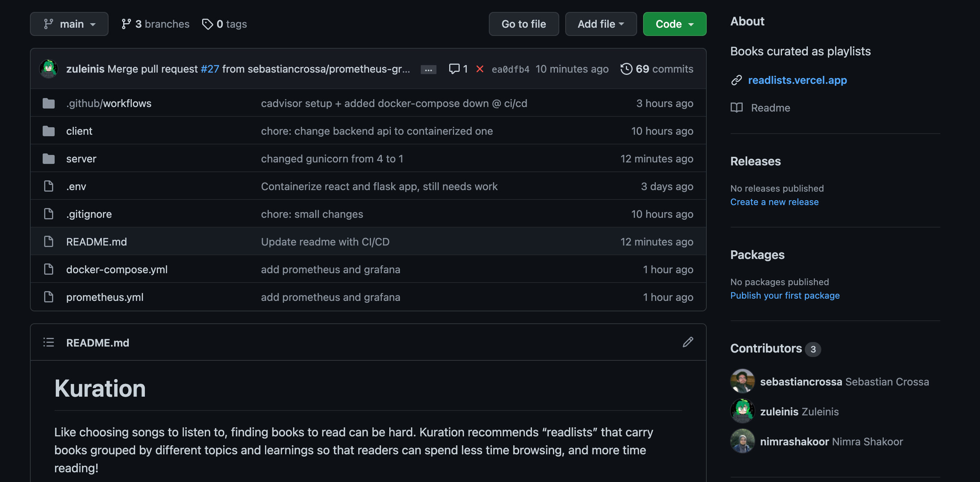Click the Go to file button
980x482 pixels.
[x=523, y=24]
